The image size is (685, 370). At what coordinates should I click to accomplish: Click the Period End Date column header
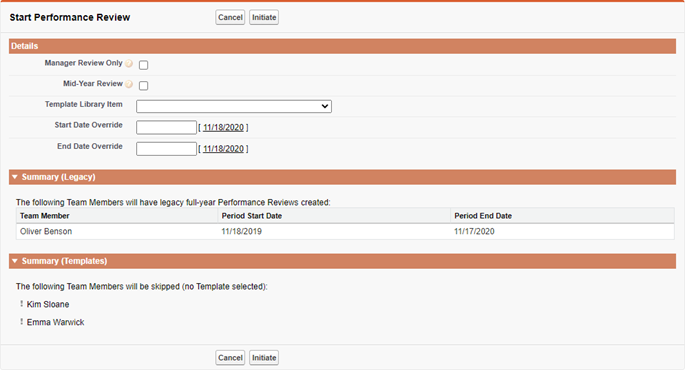coord(562,216)
